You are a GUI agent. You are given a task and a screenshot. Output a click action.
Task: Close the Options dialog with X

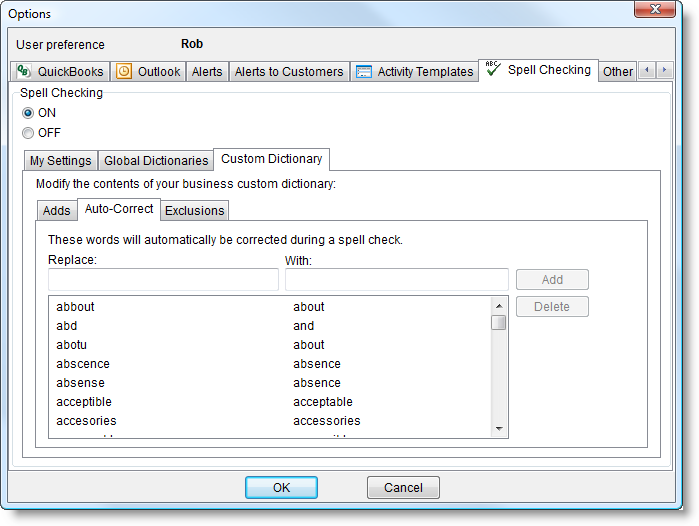point(656,9)
